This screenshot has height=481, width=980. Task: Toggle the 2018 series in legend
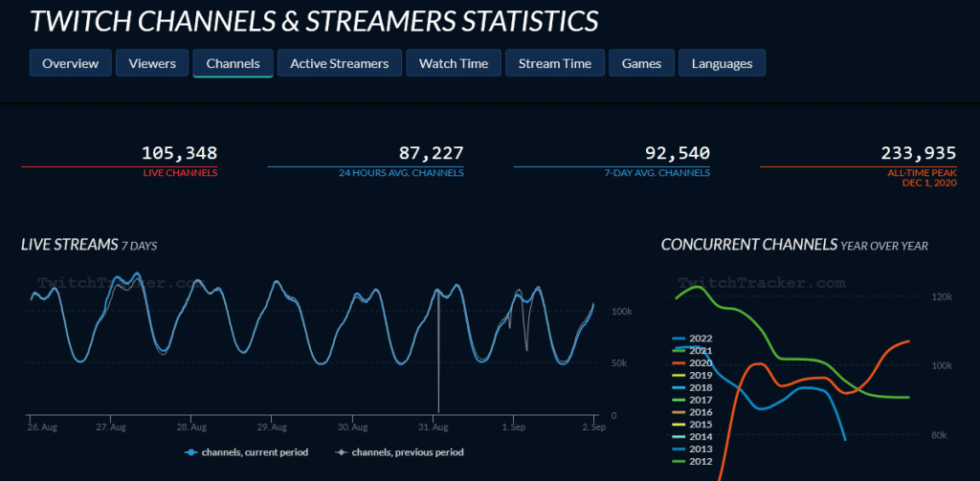pyautogui.click(x=693, y=387)
